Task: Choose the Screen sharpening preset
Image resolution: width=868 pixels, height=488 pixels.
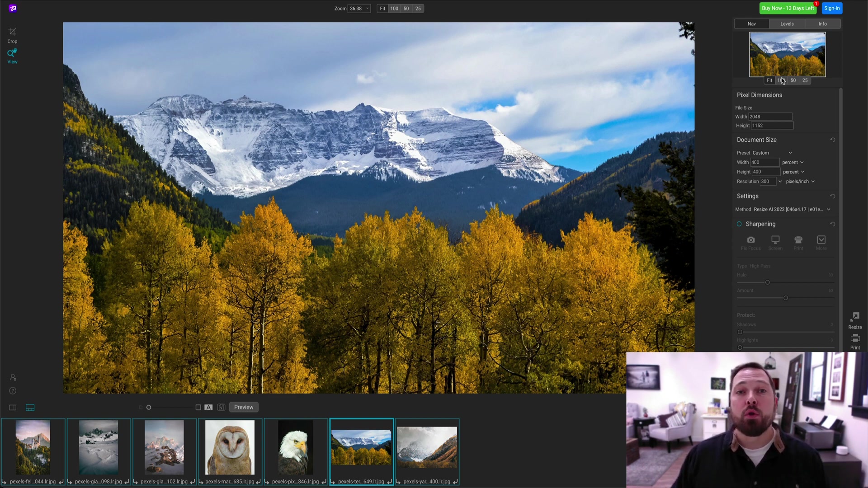Action: pyautogui.click(x=775, y=243)
